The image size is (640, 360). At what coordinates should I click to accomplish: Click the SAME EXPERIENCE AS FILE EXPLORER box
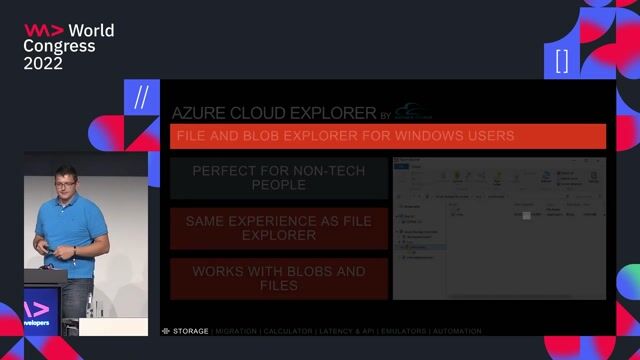click(x=279, y=228)
